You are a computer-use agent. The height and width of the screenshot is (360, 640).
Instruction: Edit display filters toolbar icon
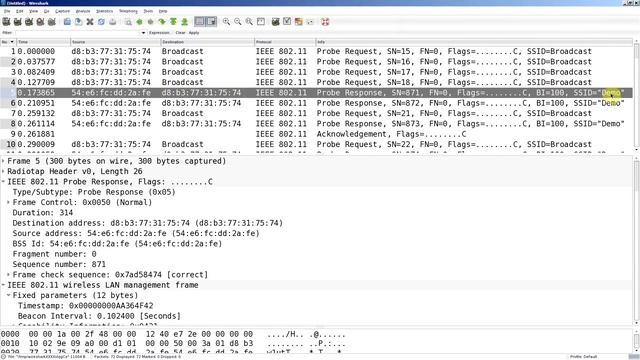(287, 22)
